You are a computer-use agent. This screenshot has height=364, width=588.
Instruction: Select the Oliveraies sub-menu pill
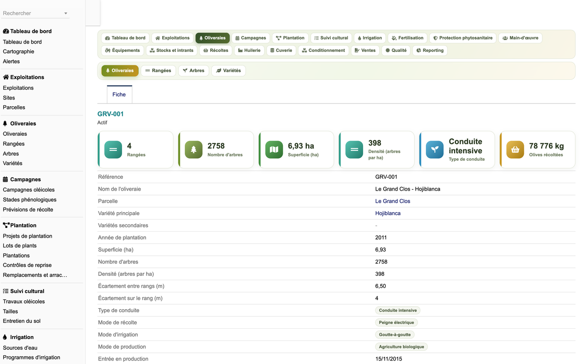tap(120, 71)
